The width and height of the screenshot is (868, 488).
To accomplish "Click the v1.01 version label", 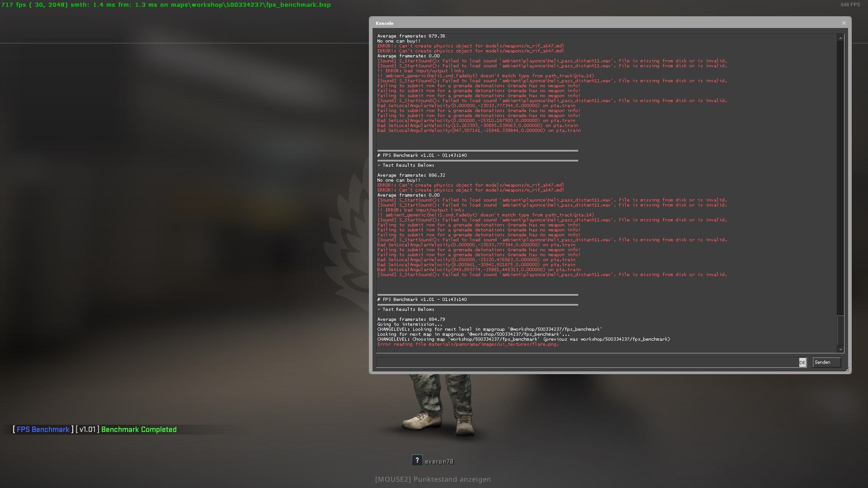I will coord(87,430).
